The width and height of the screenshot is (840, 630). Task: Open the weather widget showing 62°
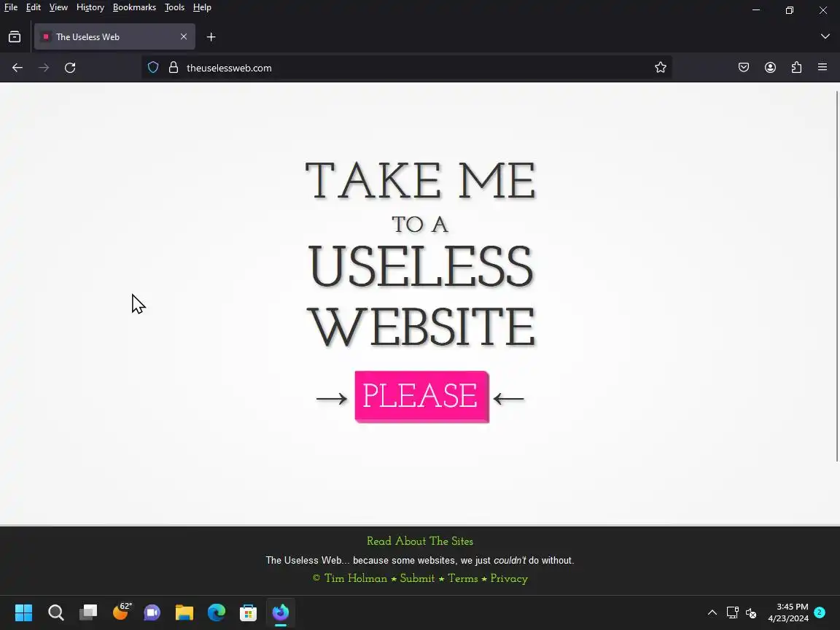(x=122, y=611)
